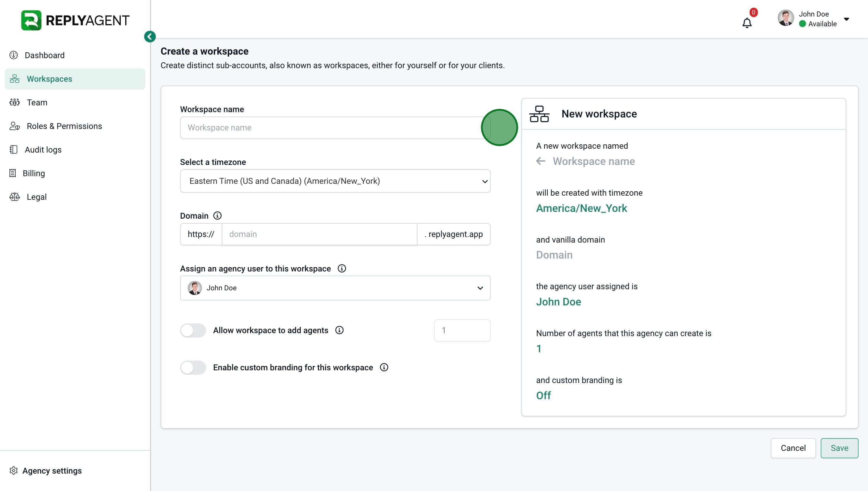Click the info icon beside agency user label
Screen dimensions: 868x491
[x=342, y=269]
